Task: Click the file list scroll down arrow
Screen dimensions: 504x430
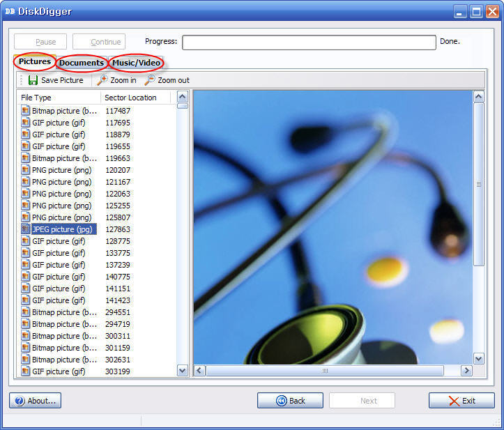Action: click(183, 371)
